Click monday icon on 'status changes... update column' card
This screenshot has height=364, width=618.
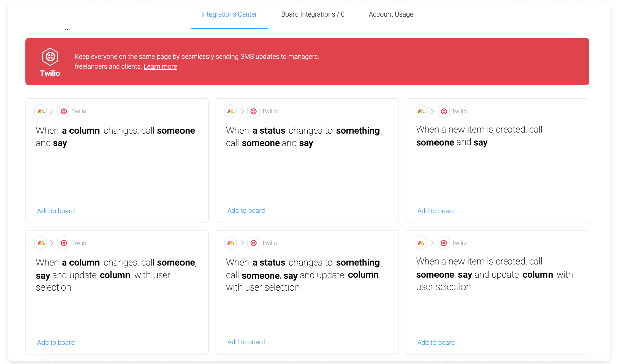(231, 243)
